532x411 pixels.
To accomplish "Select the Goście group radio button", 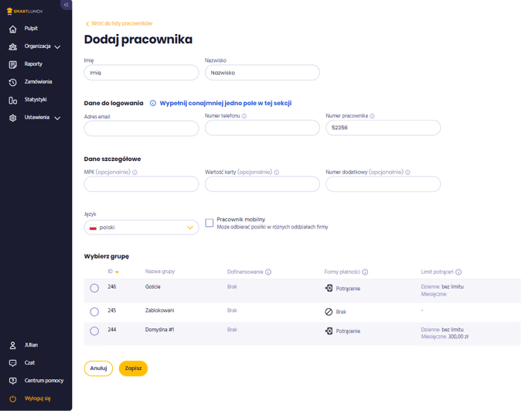I will [x=94, y=288].
